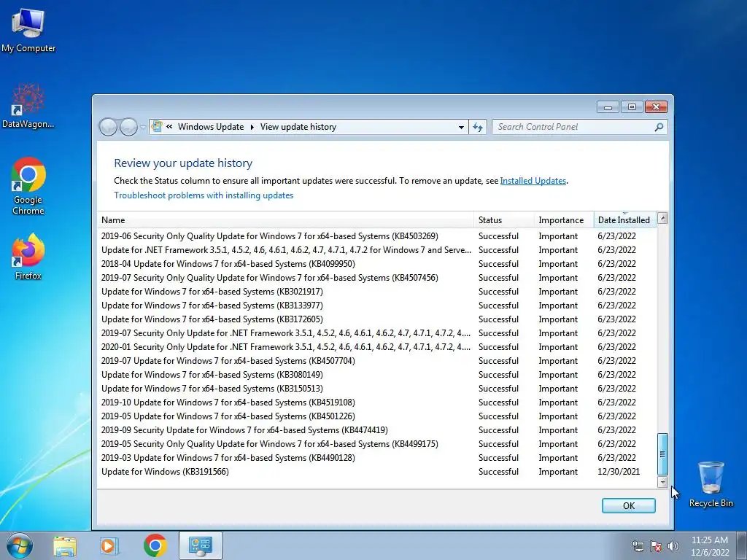This screenshot has height=560, width=747.
Task: Select the 2020-01 Security Only .NET row
Action: point(376,346)
